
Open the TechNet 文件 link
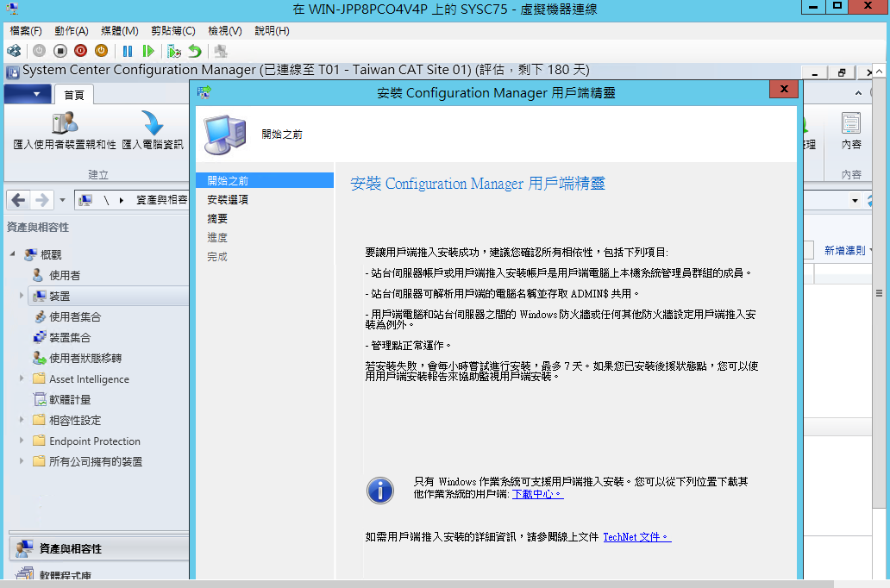coord(636,537)
